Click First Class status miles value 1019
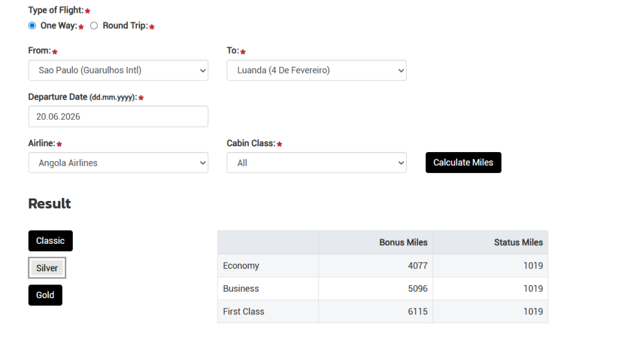644x359 pixels. click(533, 312)
